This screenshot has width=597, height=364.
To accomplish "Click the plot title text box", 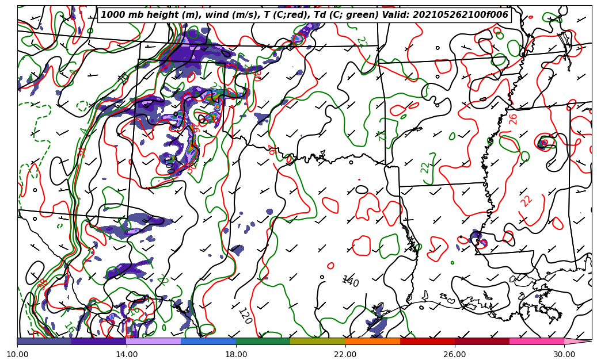I will click(305, 15).
